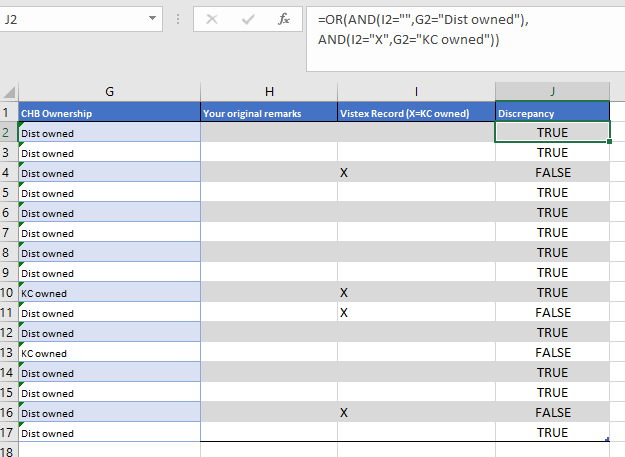Image resolution: width=625 pixels, height=457 pixels.
Task: Select the FALSE cell in row 11
Action: pos(552,312)
